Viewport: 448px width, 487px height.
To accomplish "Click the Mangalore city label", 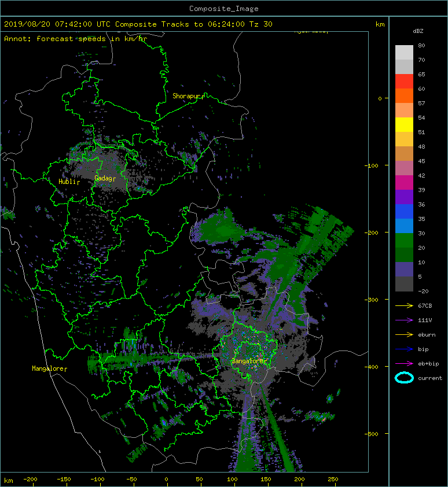I will 48,368.
